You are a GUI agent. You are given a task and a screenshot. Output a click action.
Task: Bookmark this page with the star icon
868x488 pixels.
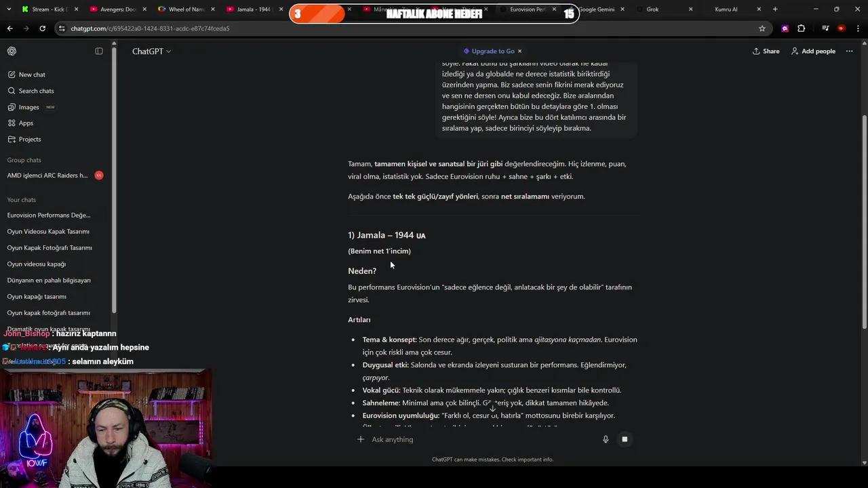(762, 28)
